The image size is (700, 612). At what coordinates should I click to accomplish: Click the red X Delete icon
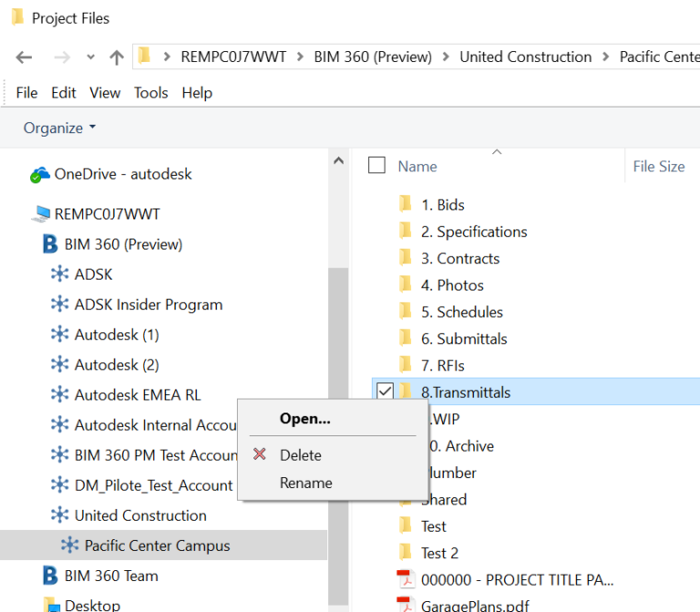tap(260, 454)
